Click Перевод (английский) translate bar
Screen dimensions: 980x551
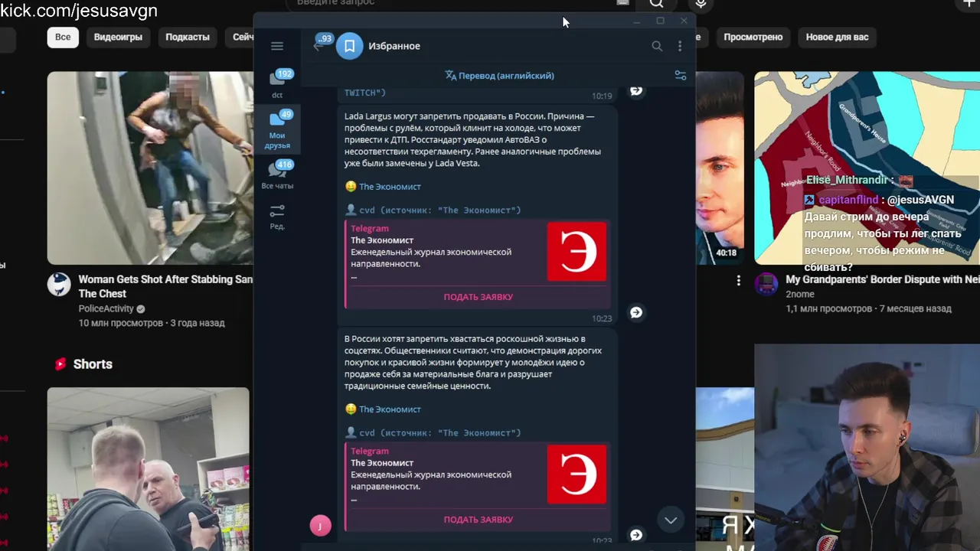click(499, 76)
